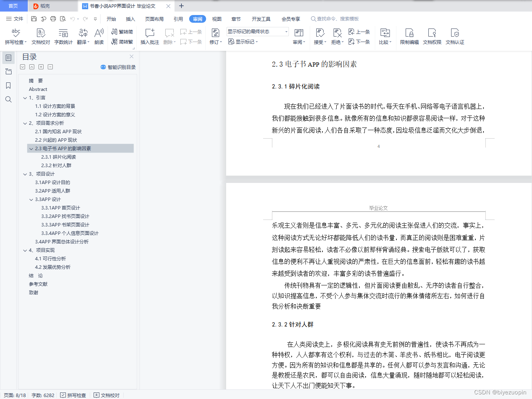Insert a comment using 插入批注
Viewport: 532px width, 399px height.
(x=149, y=37)
